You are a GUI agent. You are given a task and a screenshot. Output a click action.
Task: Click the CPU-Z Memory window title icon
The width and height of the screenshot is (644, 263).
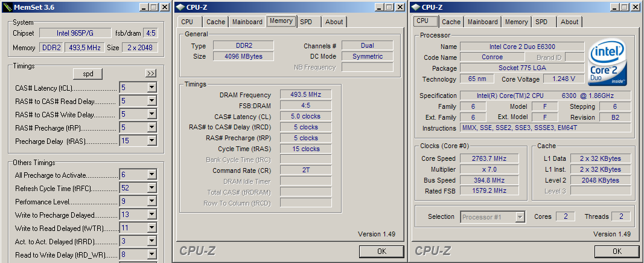pyautogui.click(x=180, y=7)
